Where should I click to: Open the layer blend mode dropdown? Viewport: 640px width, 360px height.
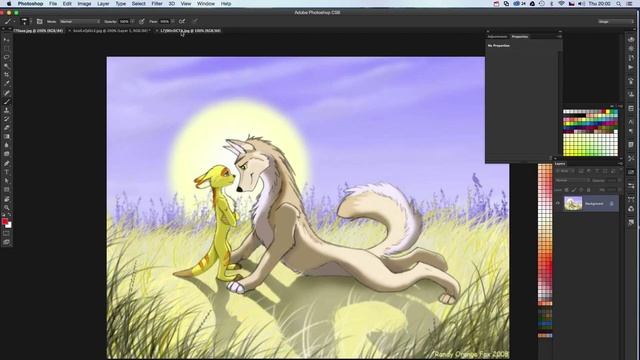click(572, 180)
